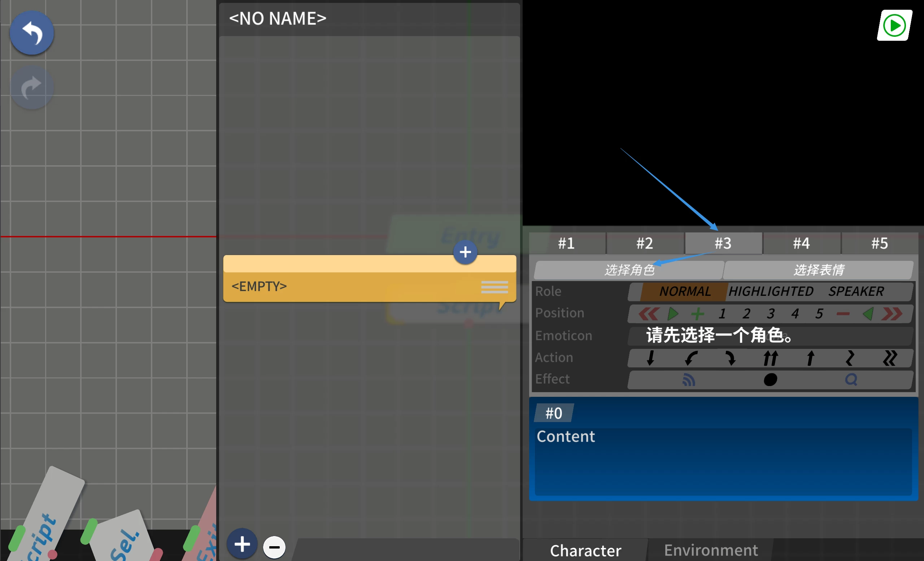Viewport: 924px width, 561px height.
Task: Click the green plus Position icon
Action: pyautogui.click(x=697, y=314)
